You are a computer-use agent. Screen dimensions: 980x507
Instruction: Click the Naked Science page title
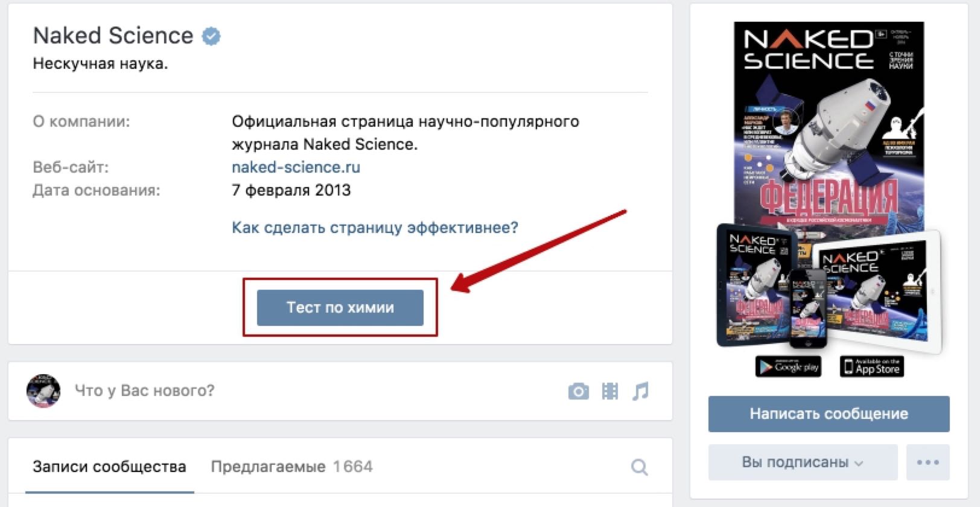[x=113, y=36]
